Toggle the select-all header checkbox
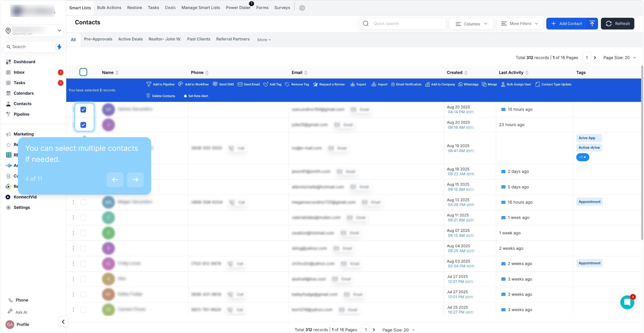 point(83,72)
